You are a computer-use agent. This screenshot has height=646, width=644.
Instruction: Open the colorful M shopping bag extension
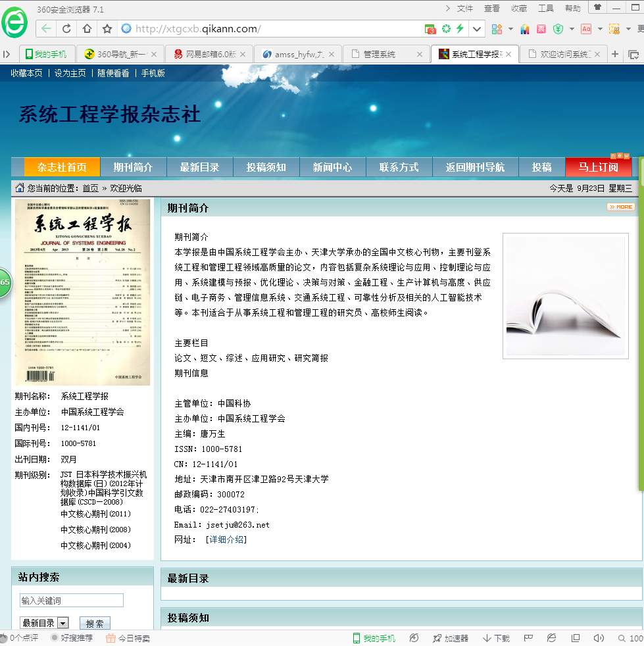[525, 29]
